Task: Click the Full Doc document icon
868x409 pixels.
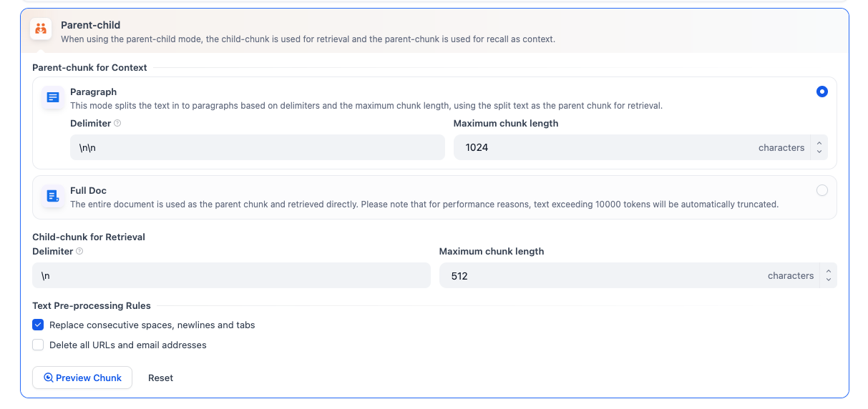Action: [x=52, y=195]
